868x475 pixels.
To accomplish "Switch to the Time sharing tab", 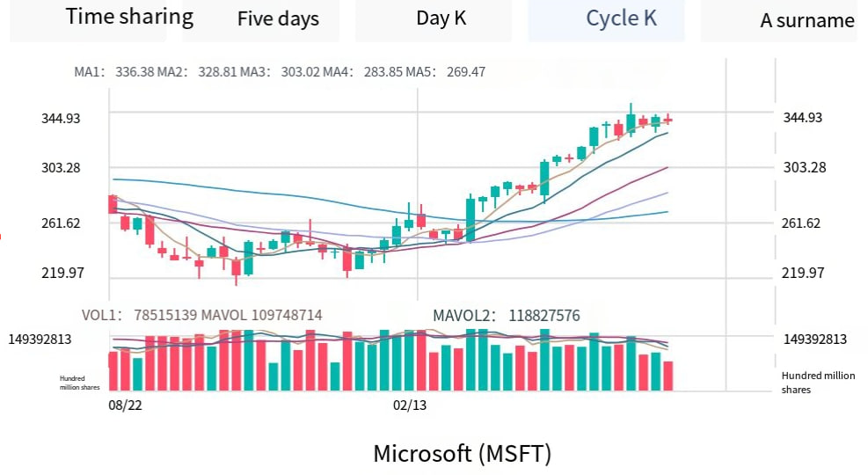I will click(x=129, y=17).
